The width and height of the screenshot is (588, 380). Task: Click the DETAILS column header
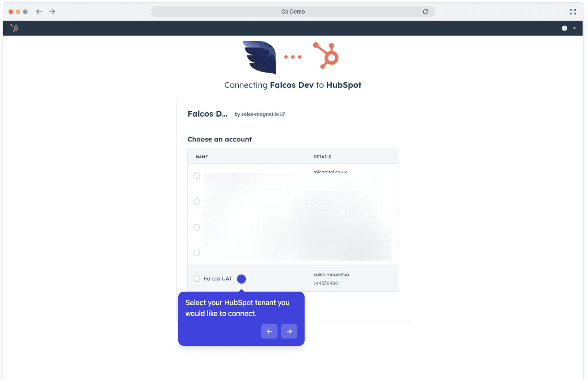(322, 157)
